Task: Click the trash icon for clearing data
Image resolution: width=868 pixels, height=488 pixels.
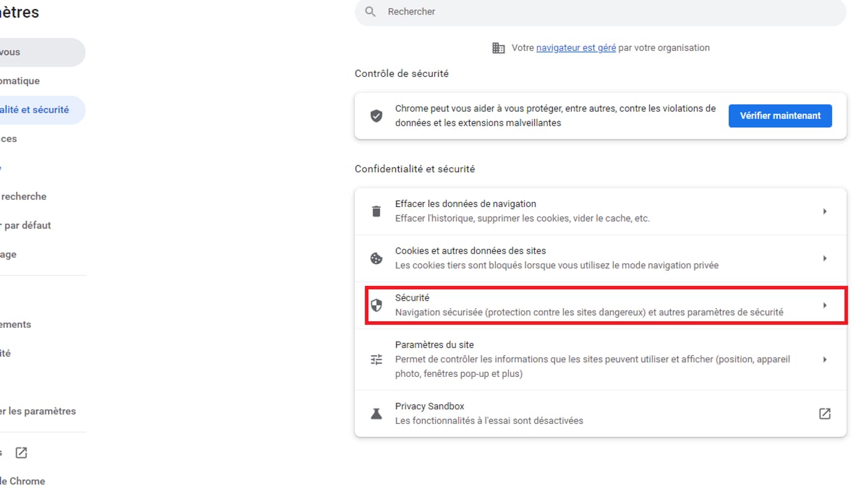Action: [377, 211]
